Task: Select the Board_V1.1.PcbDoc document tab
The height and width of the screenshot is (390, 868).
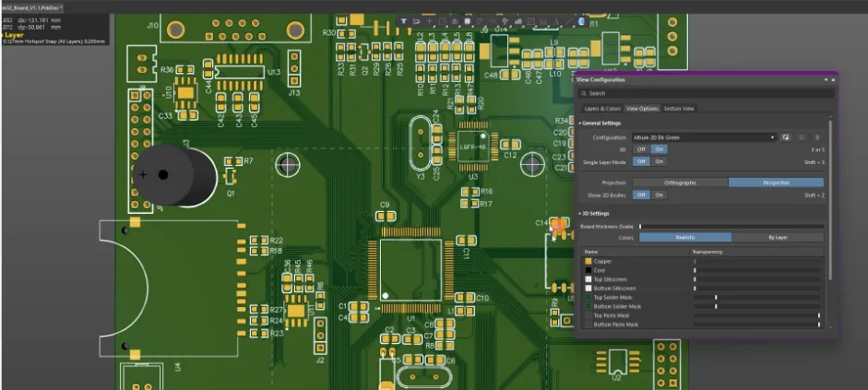Action: point(31,7)
